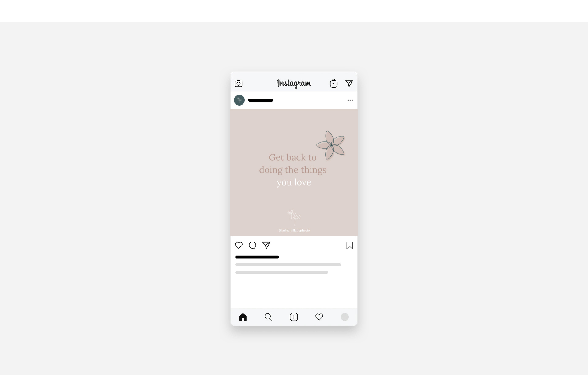Toggle the profile icon at bottom right
This screenshot has height=375, width=588.
tap(345, 317)
